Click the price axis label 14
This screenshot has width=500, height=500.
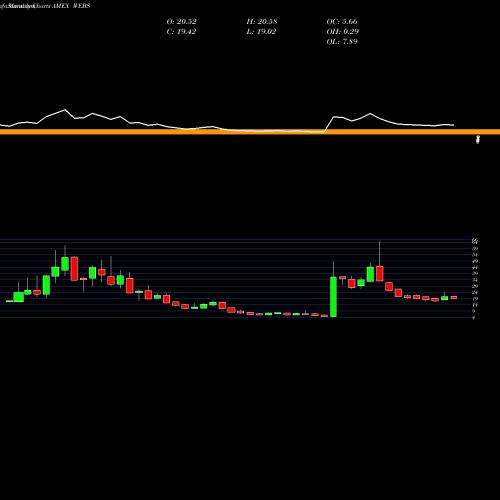coord(475,305)
